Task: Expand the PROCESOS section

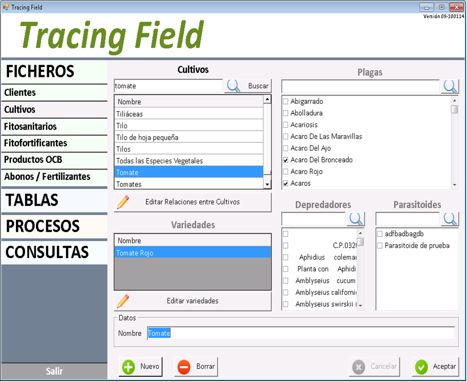Action: point(54,226)
